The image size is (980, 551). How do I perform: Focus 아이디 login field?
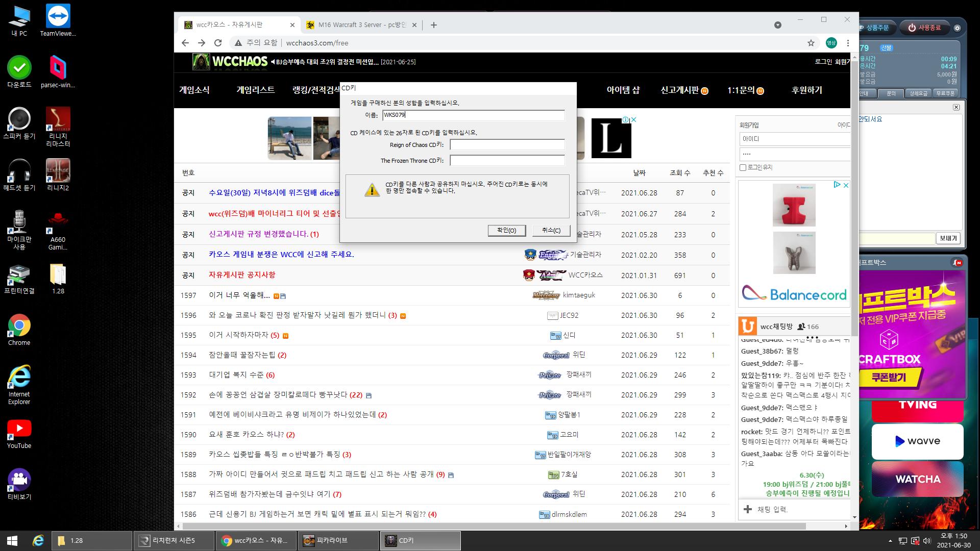pyautogui.click(x=795, y=139)
